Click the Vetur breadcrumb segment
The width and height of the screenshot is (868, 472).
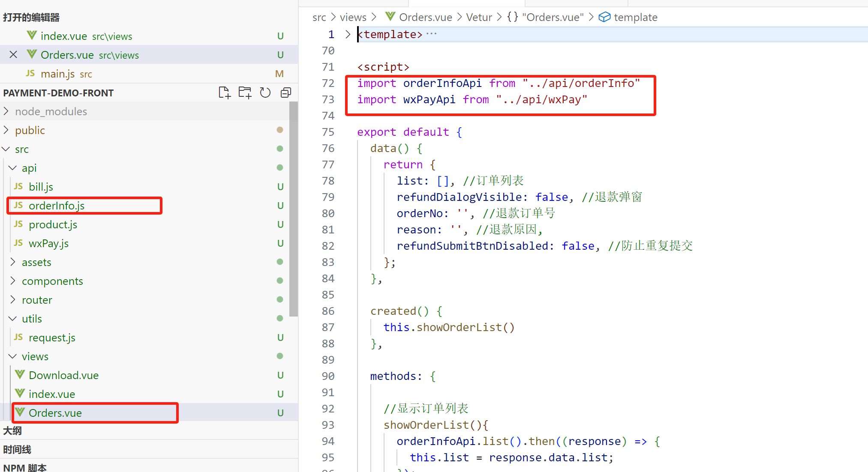tap(479, 17)
